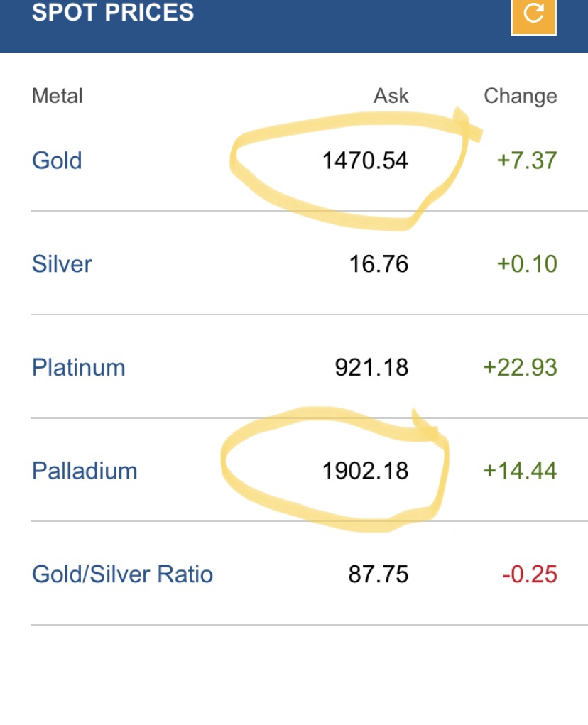Open the Gold metal link
The image size is (588, 725).
coord(57,161)
